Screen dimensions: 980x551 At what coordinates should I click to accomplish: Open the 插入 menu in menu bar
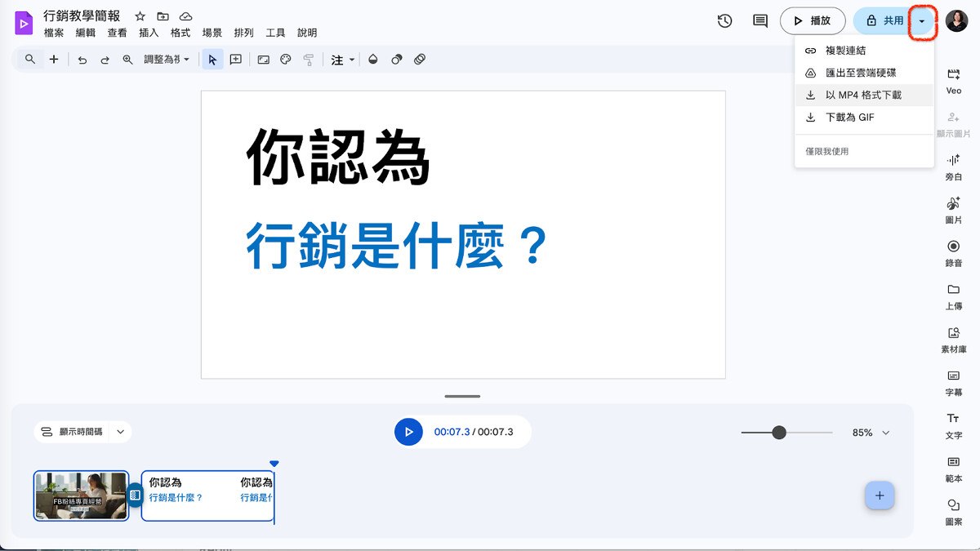pyautogui.click(x=149, y=33)
